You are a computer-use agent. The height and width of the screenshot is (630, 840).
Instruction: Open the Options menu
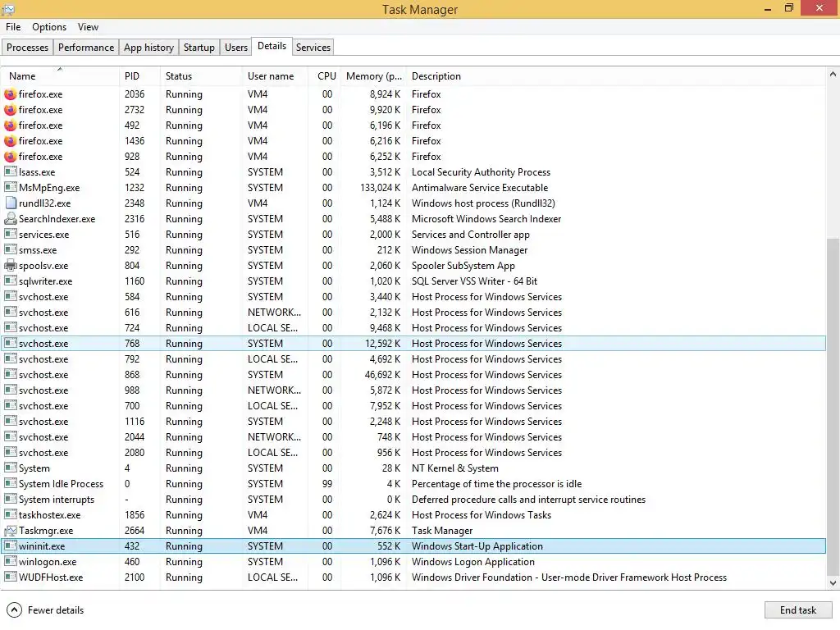coord(49,27)
